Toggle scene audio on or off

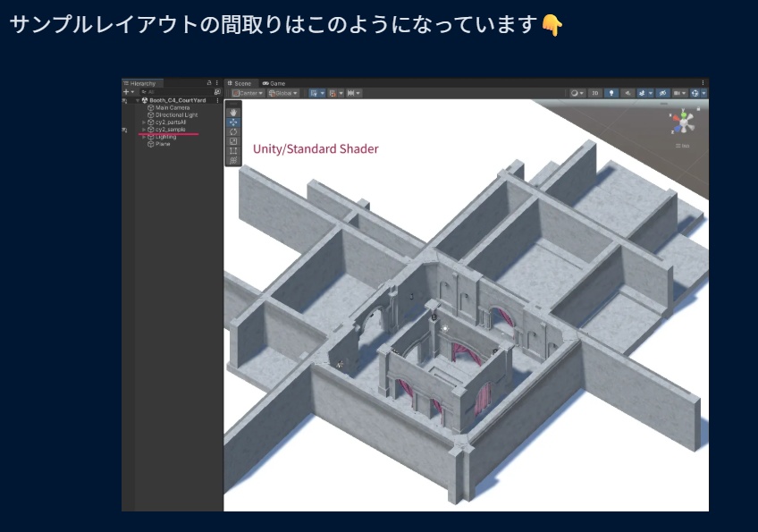pos(628,93)
